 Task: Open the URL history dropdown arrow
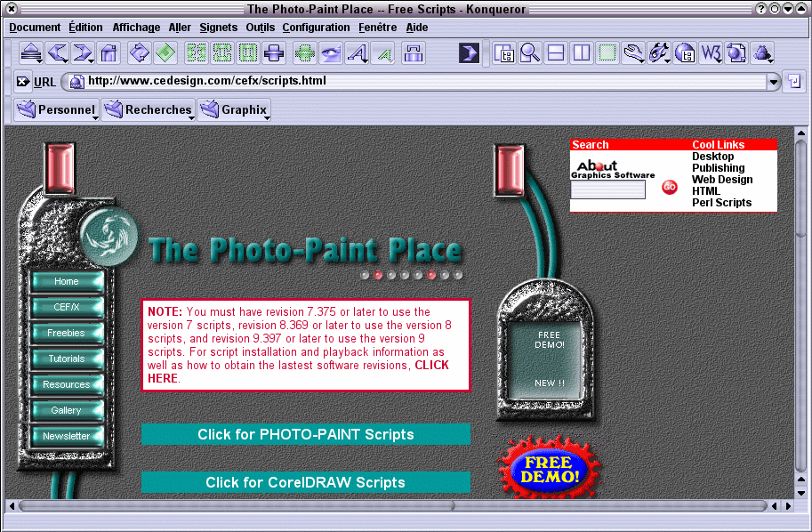pyautogui.click(x=774, y=81)
